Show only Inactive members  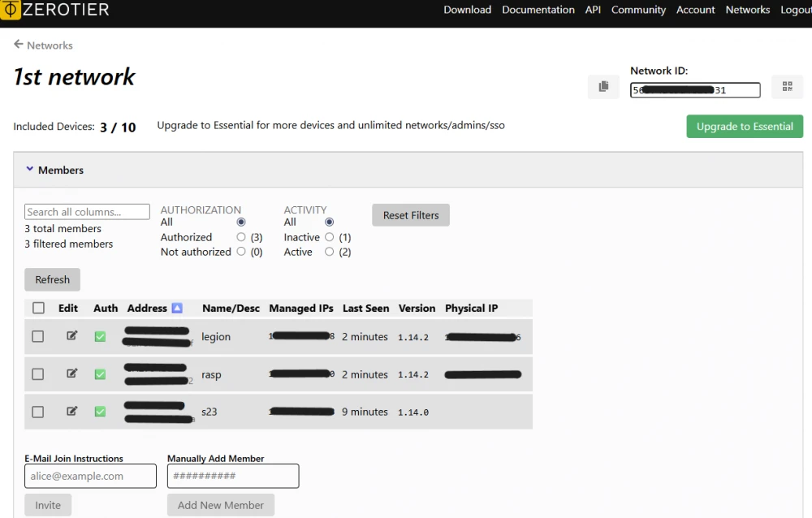pyautogui.click(x=329, y=237)
